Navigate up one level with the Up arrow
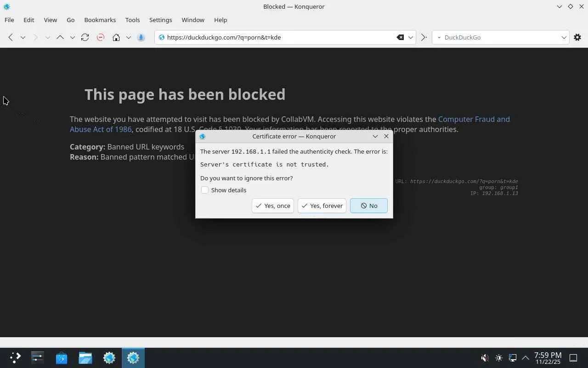Viewport: 588px width, 368px height. [x=60, y=37]
